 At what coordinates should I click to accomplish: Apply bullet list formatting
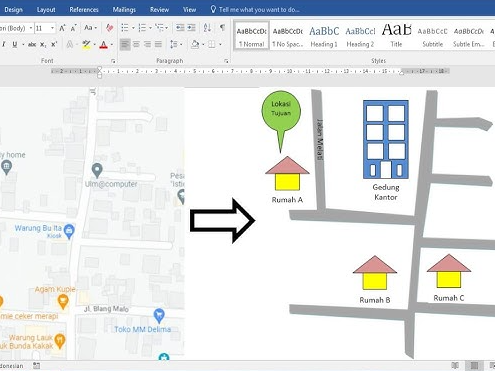125,28
